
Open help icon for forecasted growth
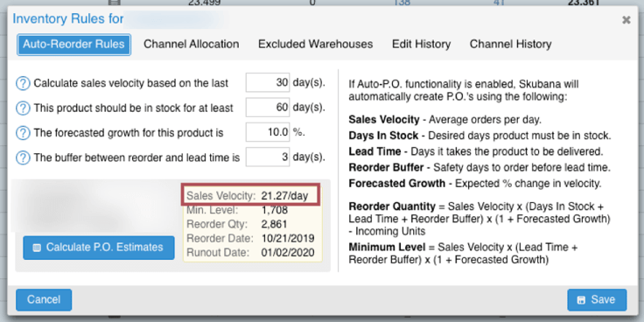23,133
